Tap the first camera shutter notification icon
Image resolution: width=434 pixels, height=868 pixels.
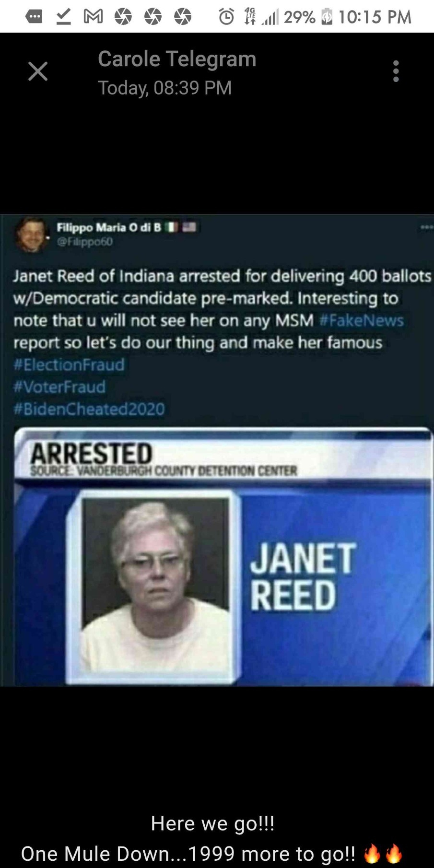123,17
